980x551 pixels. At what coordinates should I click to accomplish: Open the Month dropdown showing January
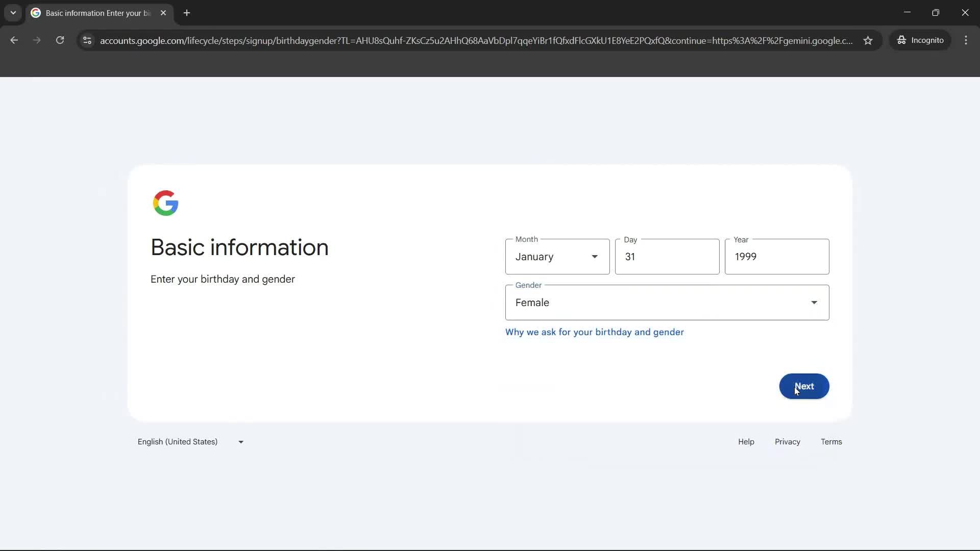(x=556, y=257)
